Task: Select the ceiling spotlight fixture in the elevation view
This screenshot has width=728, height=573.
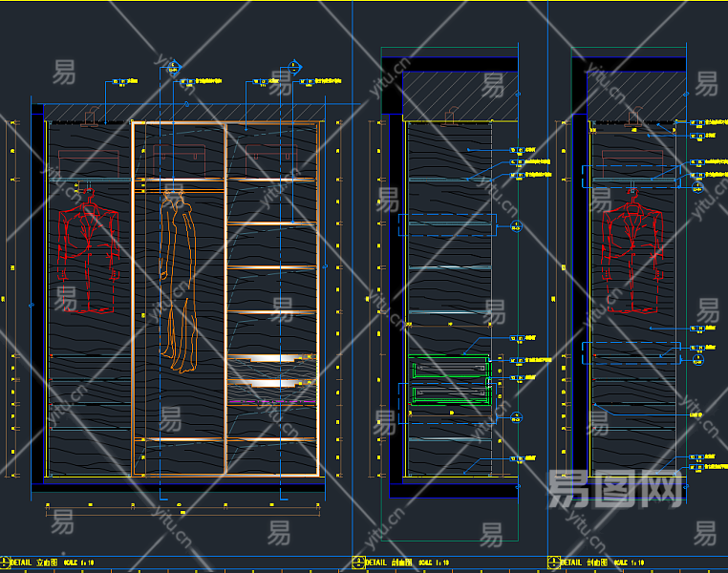Action: (x=91, y=117)
